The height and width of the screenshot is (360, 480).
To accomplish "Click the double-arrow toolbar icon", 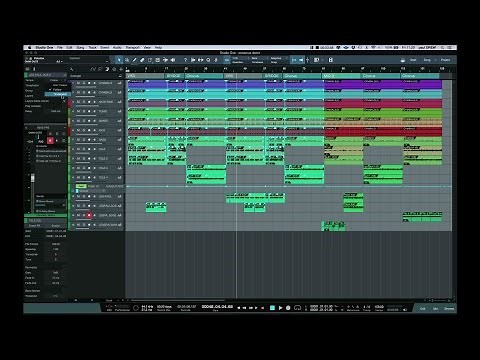I will (x=201, y=60).
